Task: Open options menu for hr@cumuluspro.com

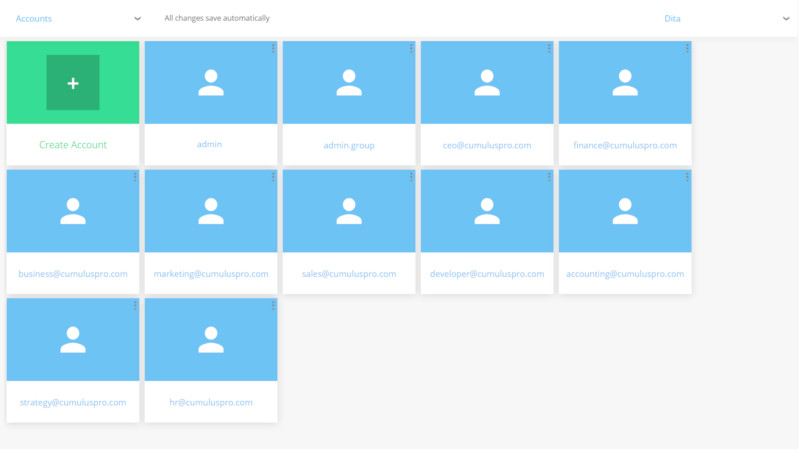Action: click(x=273, y=306)
